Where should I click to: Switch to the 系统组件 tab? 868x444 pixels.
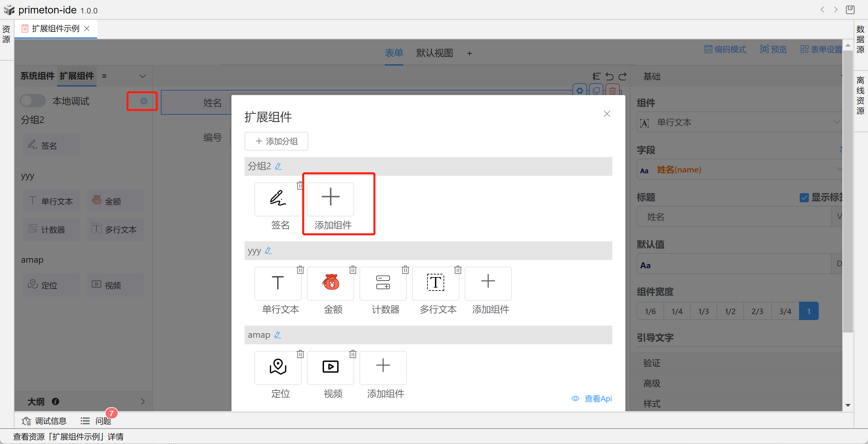coord(37,76)
